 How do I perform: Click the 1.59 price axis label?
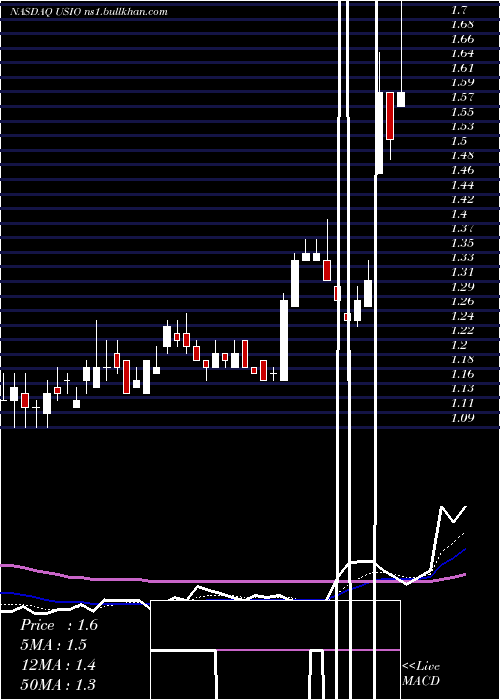click(462, 83)
